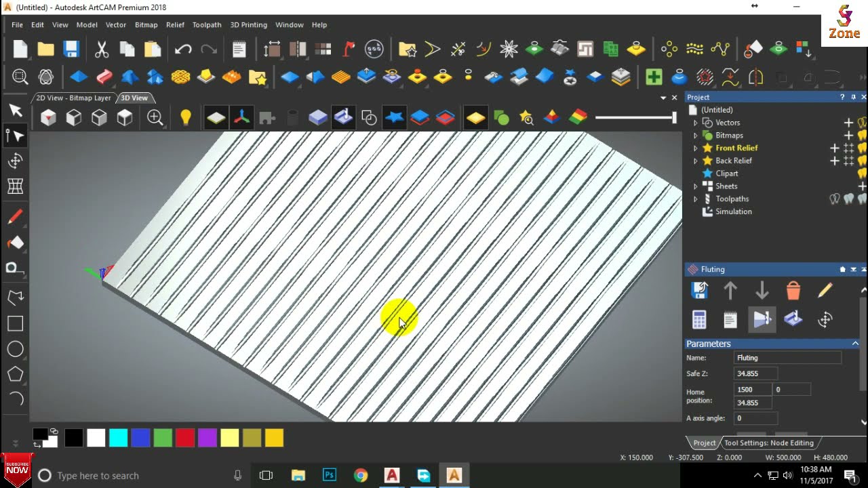Screen dimensions: 868x488
Task: Open the calculator icon in Fluting panel
Action: pos(699,319)
